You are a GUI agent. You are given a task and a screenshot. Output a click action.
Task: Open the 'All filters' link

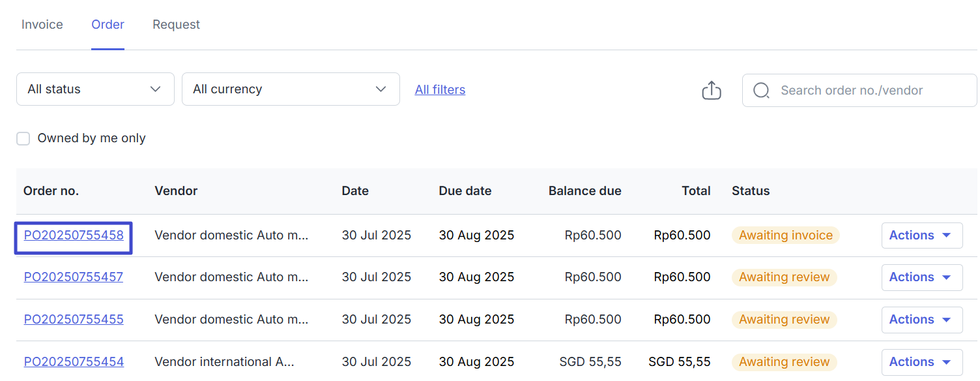[x=440, y=90]
